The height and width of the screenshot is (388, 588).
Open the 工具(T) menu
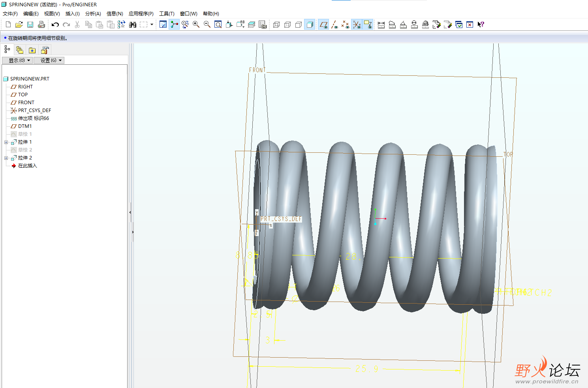coord(167,14)
